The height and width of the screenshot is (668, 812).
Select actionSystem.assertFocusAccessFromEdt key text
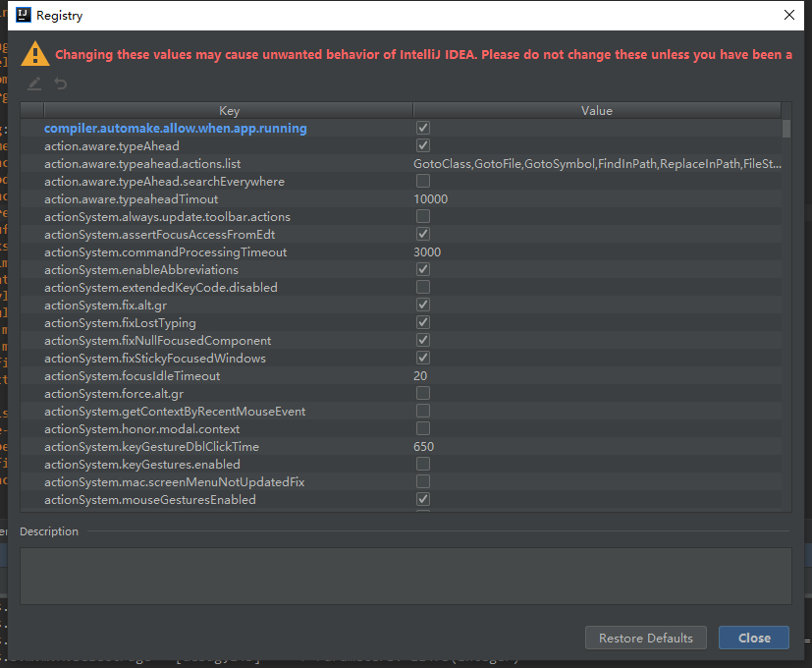(x=159, y=234)
